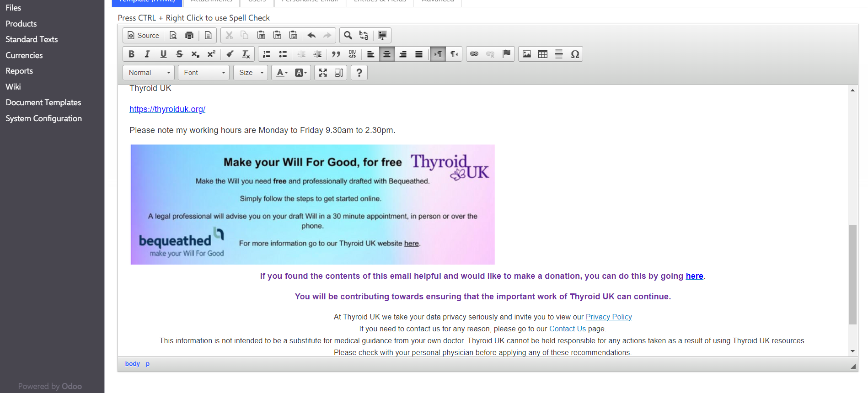Insert an image with the picture icon
The height and width of the screenshot is (393, 868).
pyautogui.click(x=527, y=54)
